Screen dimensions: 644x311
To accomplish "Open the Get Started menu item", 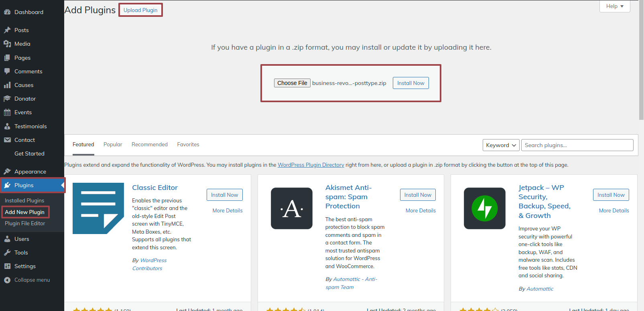I will click(x=29, y=153).
